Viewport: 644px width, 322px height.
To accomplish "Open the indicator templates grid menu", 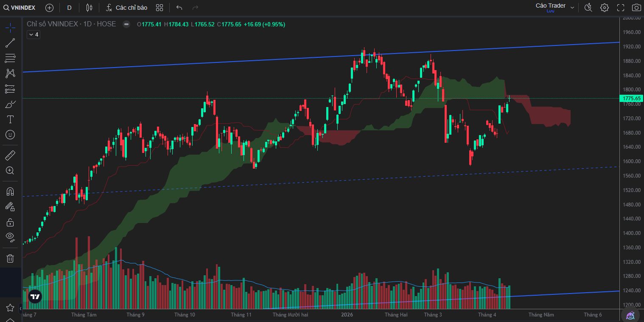I will point(160,8).
